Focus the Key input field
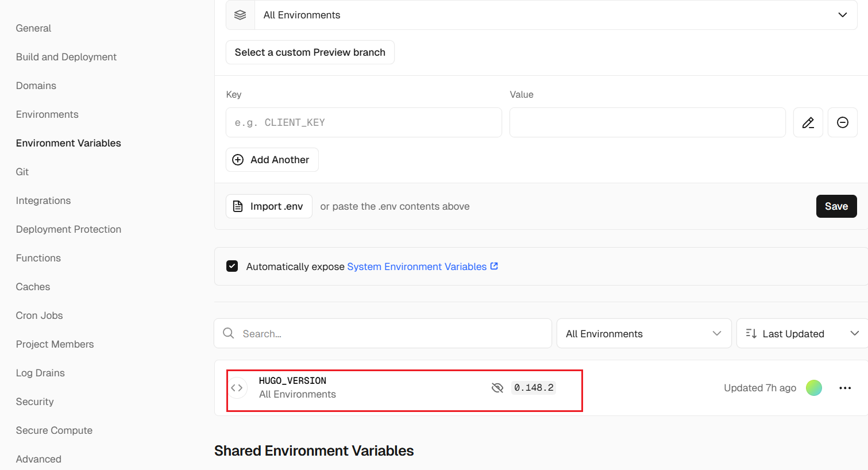 pyautogui.click(x=364, y=122)
